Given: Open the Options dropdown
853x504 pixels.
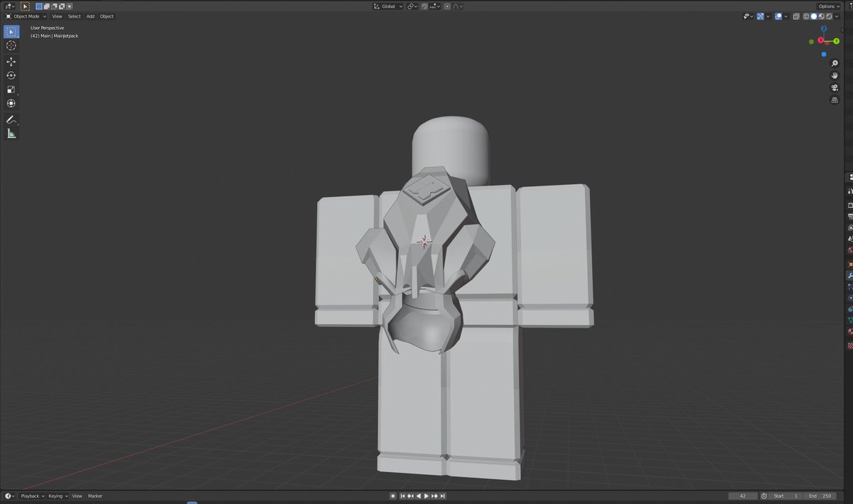Looking at the screenshot, I should [x=828, y=6].
